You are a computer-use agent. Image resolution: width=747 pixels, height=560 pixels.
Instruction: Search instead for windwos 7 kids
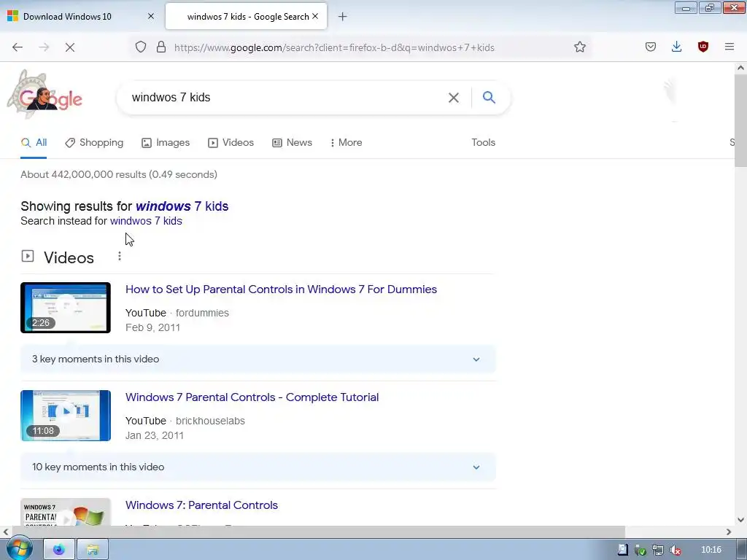coord(146,221)
